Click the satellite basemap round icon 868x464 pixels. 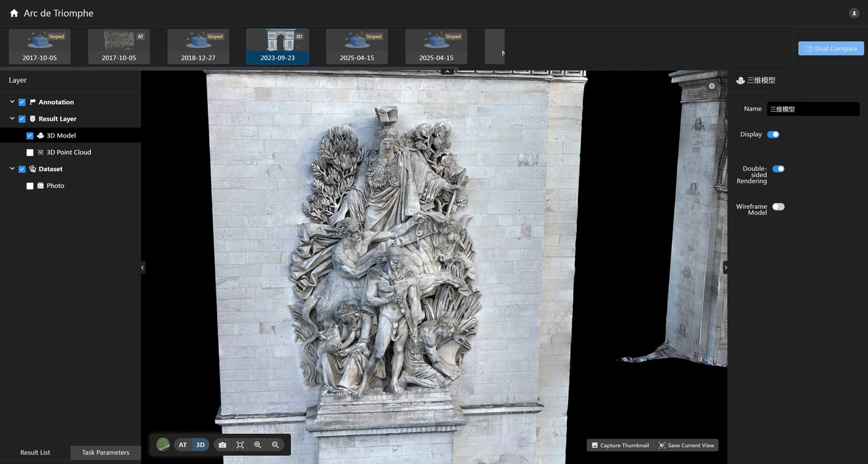point(163,445)
